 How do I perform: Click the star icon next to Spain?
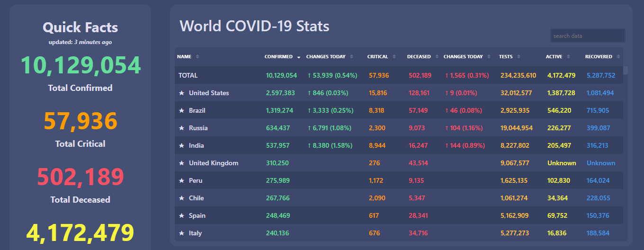click(x=181, y=216)
